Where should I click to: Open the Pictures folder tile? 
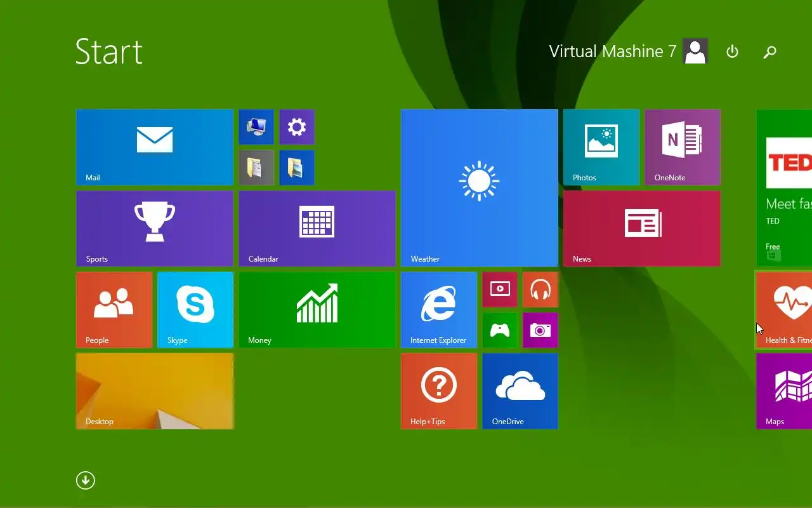click(x=297, y=168)
